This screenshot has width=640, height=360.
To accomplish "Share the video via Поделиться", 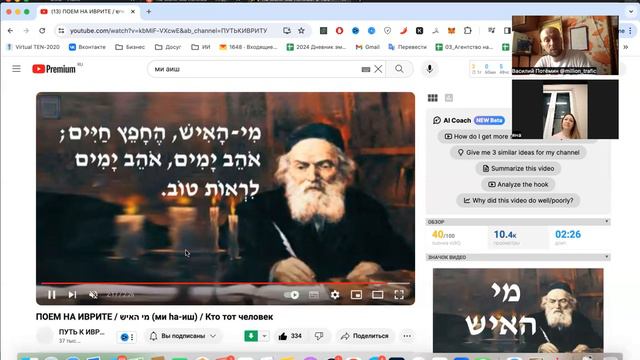I will [365, 336].
